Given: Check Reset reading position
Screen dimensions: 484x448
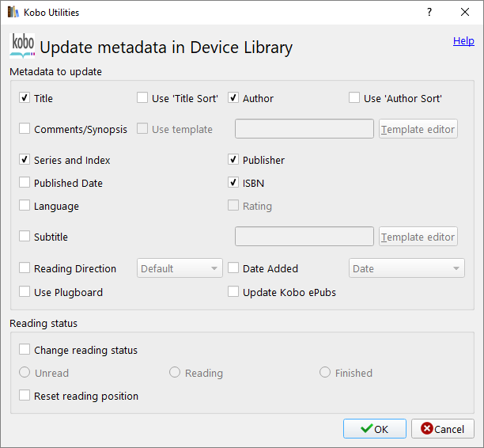Looking at the screenshot, I should click(x=25, y=396).
